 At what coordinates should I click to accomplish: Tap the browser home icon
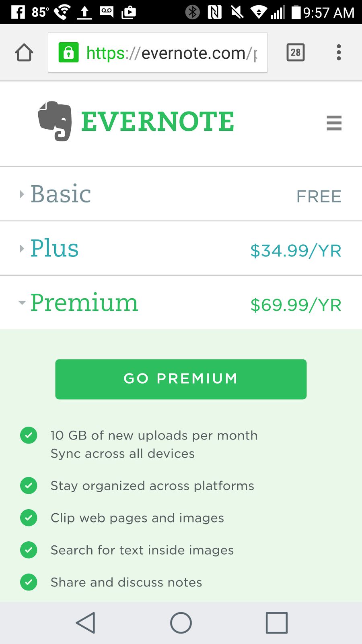pyautogui.click(x=24, y=52)
